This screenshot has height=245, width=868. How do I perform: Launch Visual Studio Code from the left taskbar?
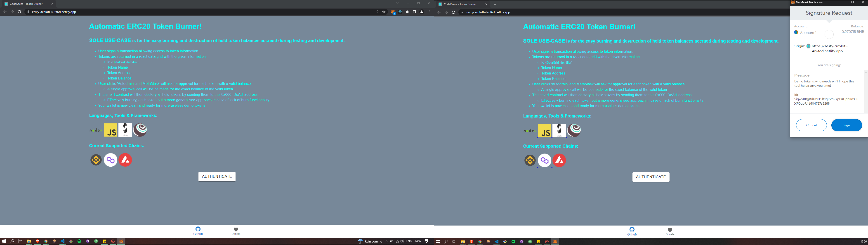pyautogui.click(x=62, y=241)
